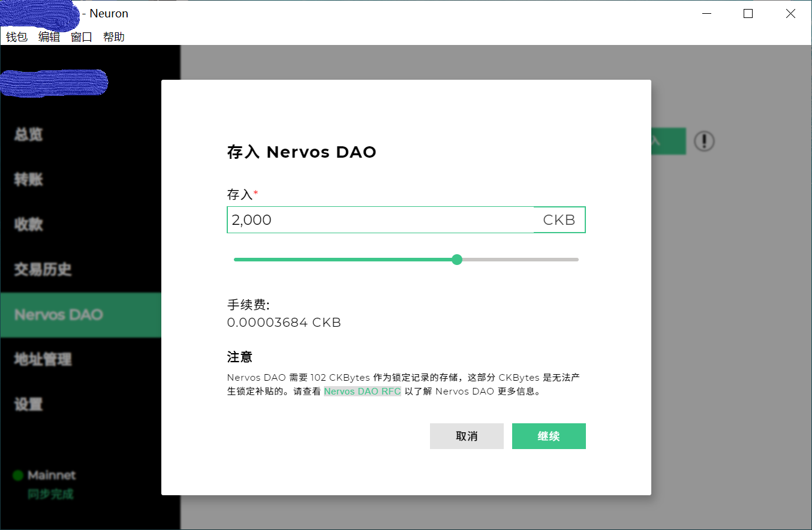
Task: Select 转账 in the sidebar
Action: pyautogui.click(x=29, y=179)
